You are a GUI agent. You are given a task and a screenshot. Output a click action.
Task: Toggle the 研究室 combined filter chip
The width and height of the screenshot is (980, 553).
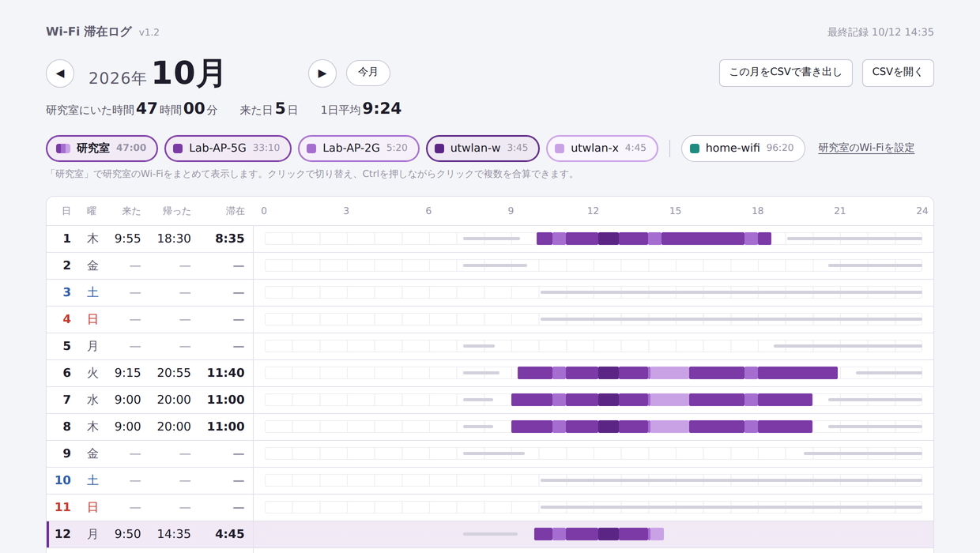pyautogui.click(x=102, y=149)
